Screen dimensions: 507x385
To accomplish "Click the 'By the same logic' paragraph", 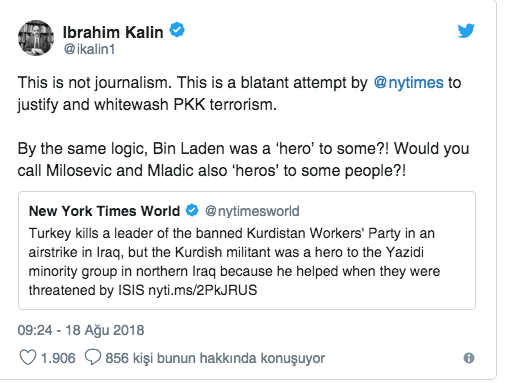I will point(243,160).
